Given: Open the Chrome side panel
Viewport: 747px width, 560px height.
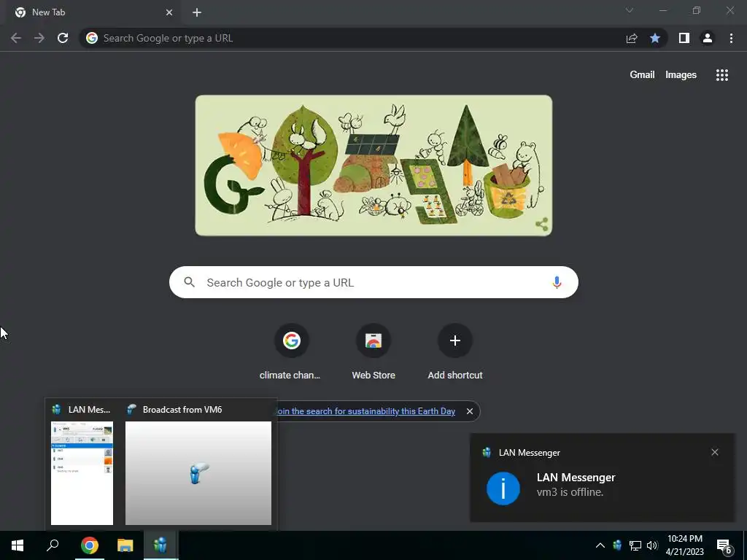Looking at the screenshot, I should [684, 38].
